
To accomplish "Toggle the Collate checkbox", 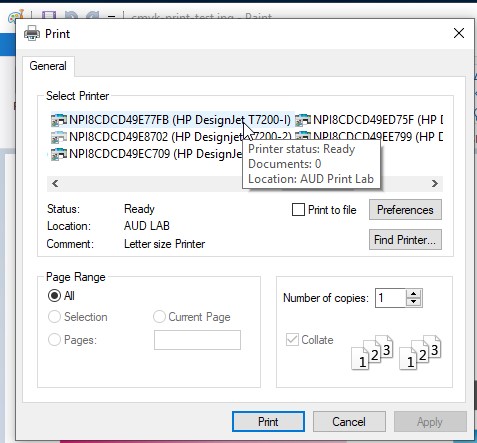I will pyautogui.click(x=292, y=340).
